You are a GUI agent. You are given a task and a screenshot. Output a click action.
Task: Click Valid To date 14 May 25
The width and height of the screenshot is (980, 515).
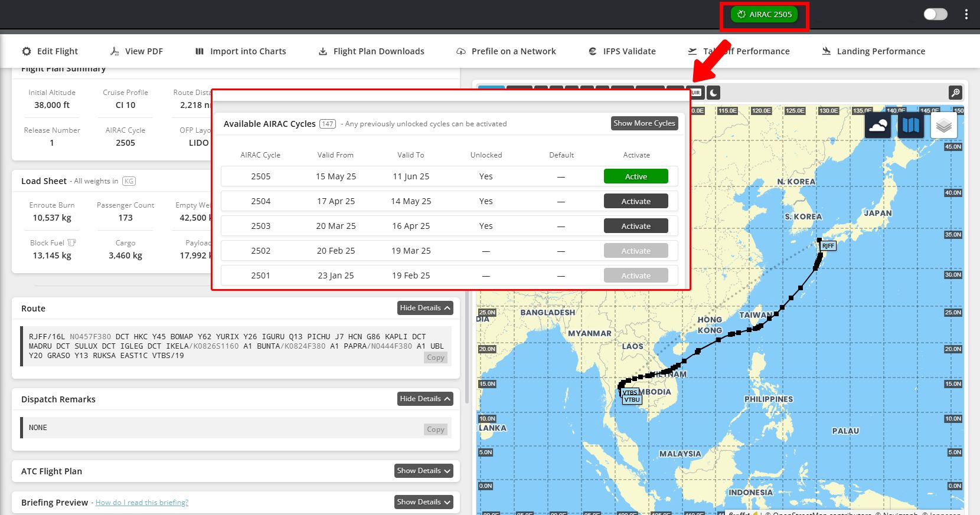[x=411, y=201]
